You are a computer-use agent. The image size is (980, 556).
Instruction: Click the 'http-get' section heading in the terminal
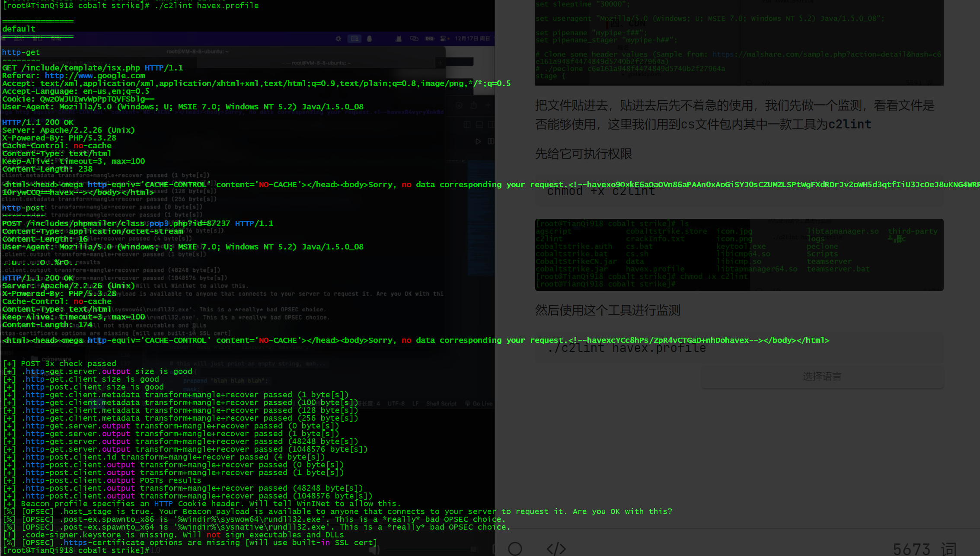(21, 52)
